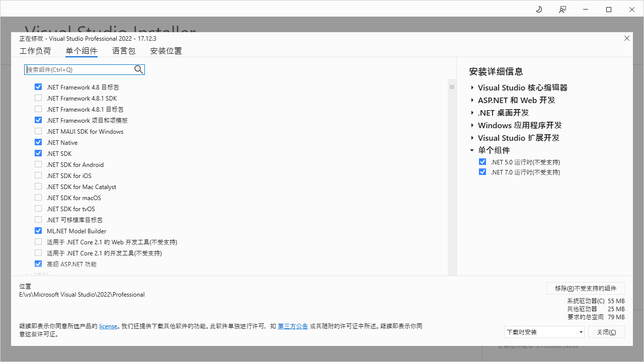Close the modify dialog with the X
Screen dimensions: 644x362
pos(627,38)
